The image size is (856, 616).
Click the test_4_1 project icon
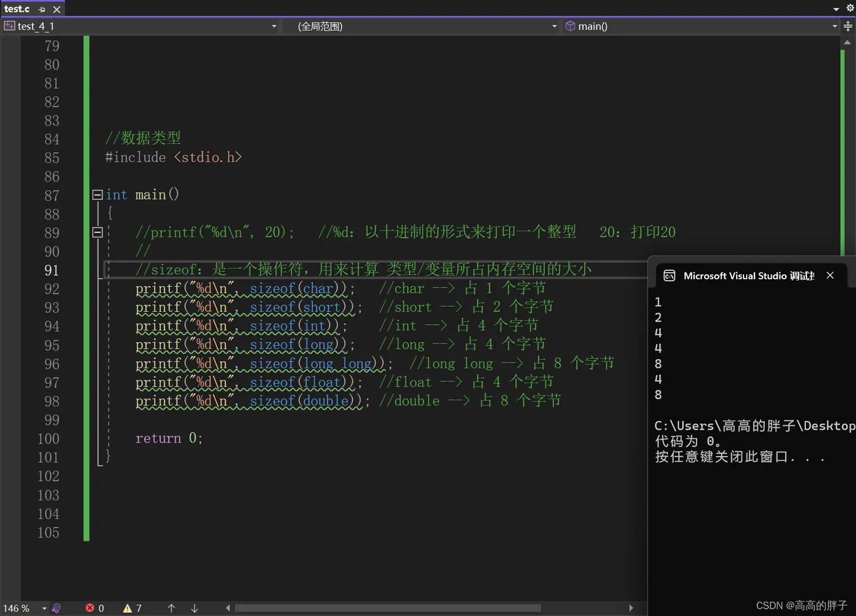tap(9, 26)
